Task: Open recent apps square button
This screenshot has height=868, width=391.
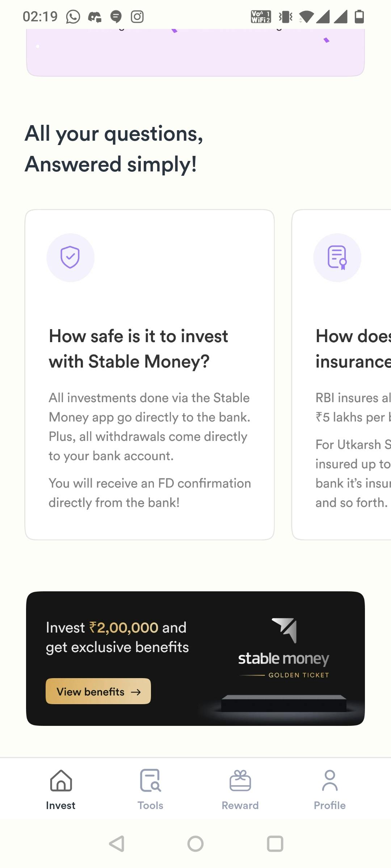Action: (x=275, y=844)
